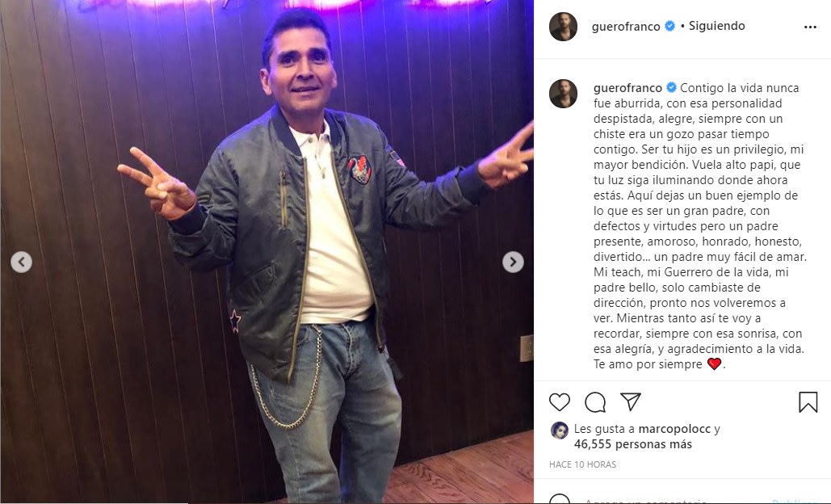The width and height of the screenshot is (831, 504).
Task: Go to previous photo with left arrow
Action: coord(21,262)
